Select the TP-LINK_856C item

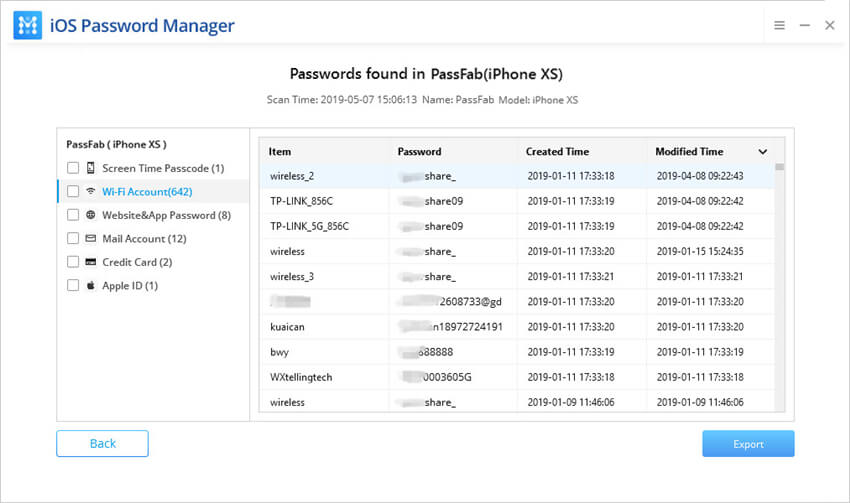point(301,201)
